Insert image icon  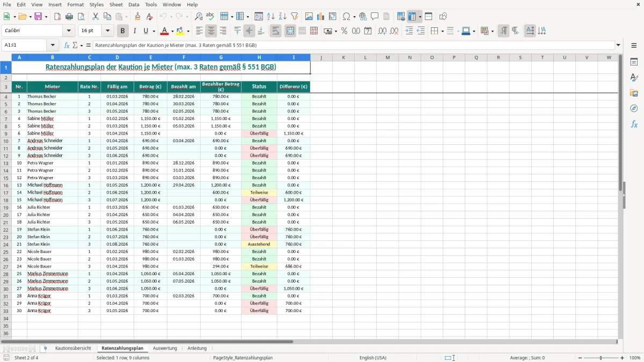tap(309, 17)
